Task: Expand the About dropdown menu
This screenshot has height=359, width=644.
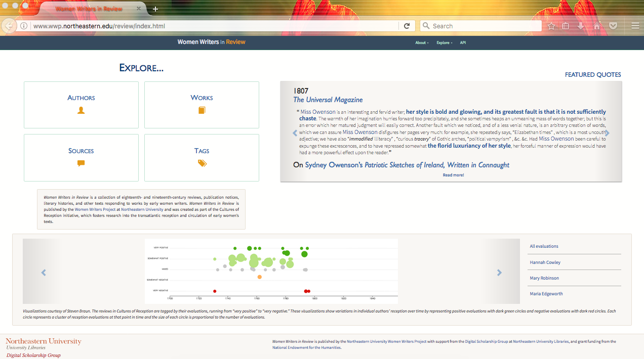Action: click(x=422, y=43)
